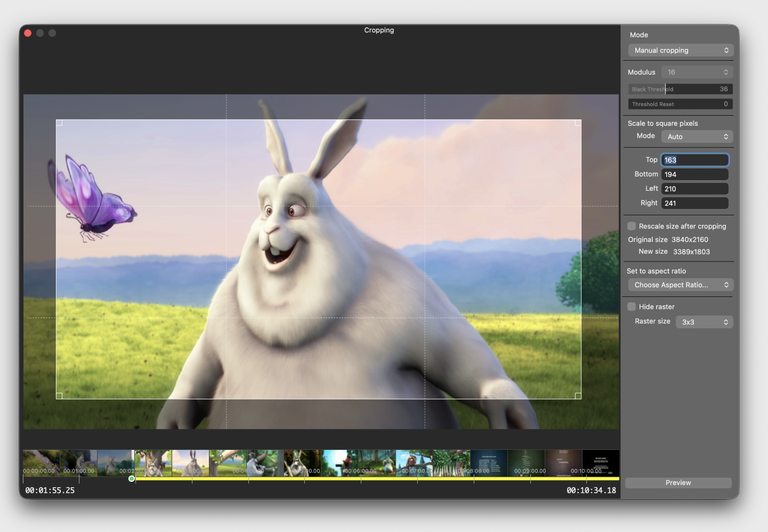Enable Rescale size after cropping checkbox
This screenshot has width=768, height=532.
632,226
